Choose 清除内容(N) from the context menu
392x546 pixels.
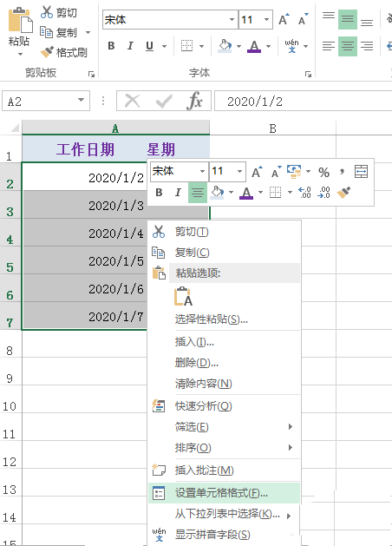pos(224,384)
